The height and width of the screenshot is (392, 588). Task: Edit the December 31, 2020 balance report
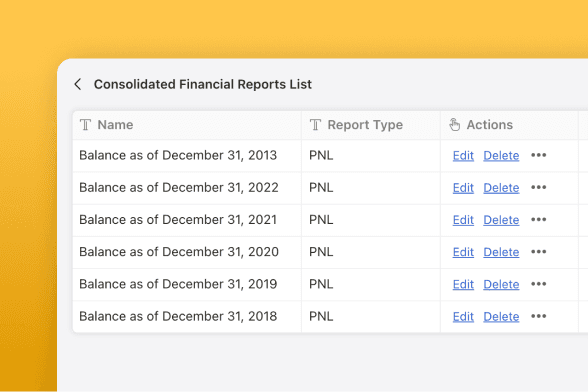(x=463, y=252)
